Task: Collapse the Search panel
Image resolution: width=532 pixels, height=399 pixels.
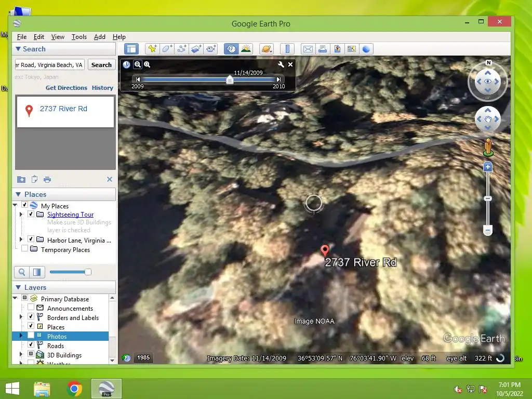Action: pyautogui.click(x=18, y=49)
